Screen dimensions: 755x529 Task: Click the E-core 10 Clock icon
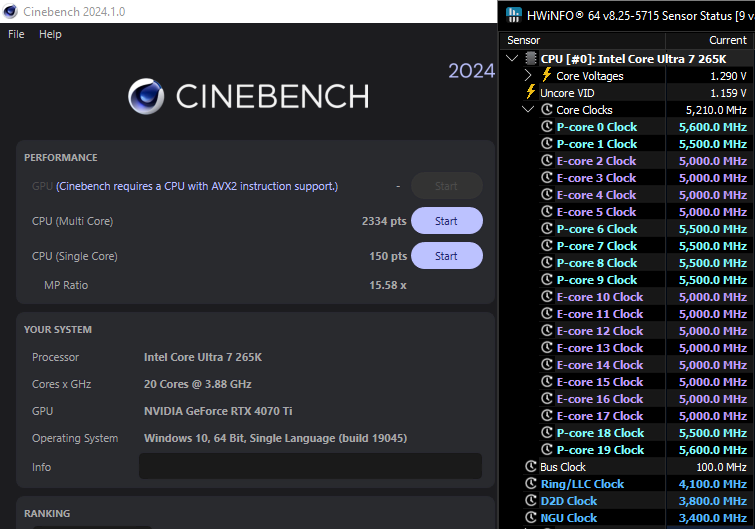[x=547, y=296]
